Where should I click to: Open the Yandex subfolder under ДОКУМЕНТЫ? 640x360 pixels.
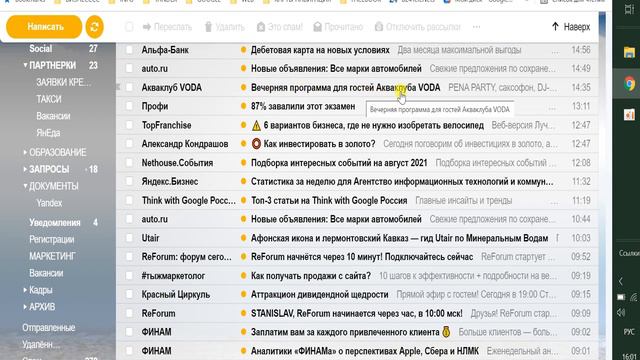coord(49,203)
